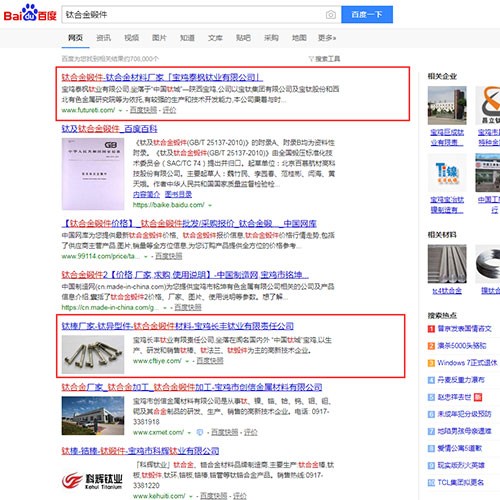The height and width of the screenshot is (500, 500).
Task: Click the factory building thumbnail image
Action: (x=93, y=416)
